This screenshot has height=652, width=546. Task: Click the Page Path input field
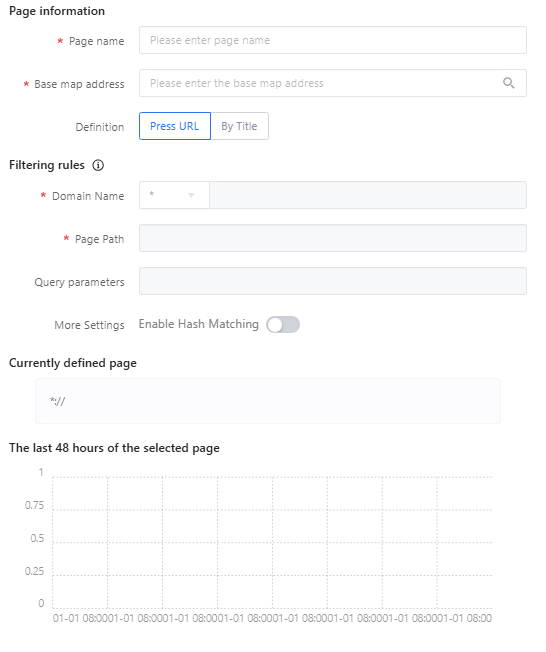(x=333, y=238)
